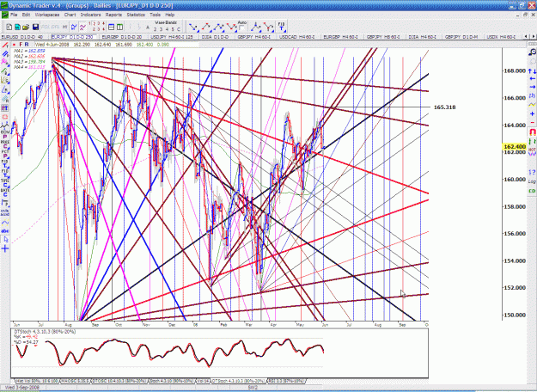Click the blue left arrow scroll icon
This screenshot has width=537, height=392.
point(532,79)
